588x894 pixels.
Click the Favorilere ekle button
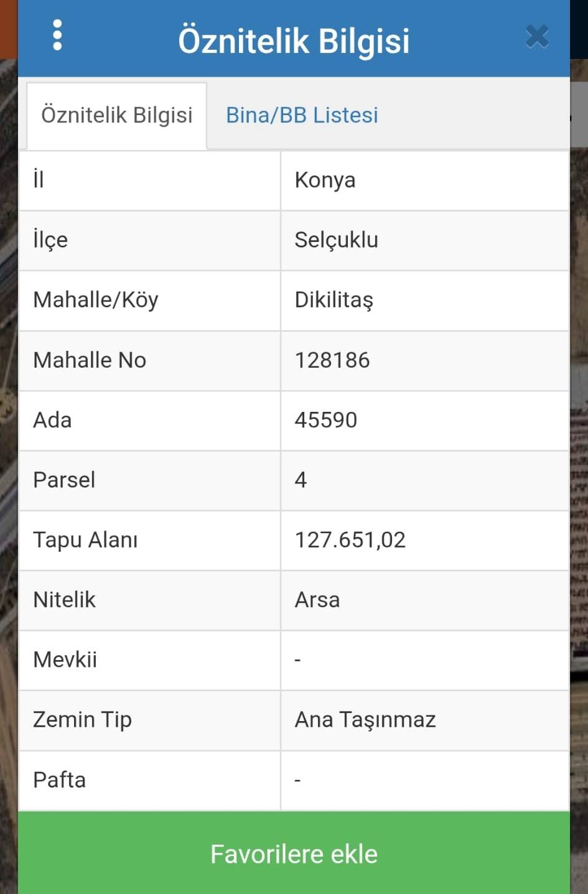(294, 853)
